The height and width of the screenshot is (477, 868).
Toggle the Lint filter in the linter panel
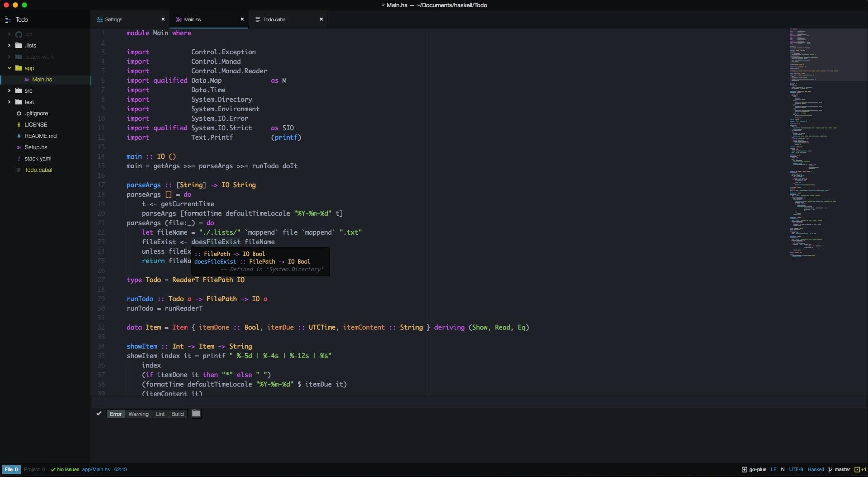pos(160,414)
